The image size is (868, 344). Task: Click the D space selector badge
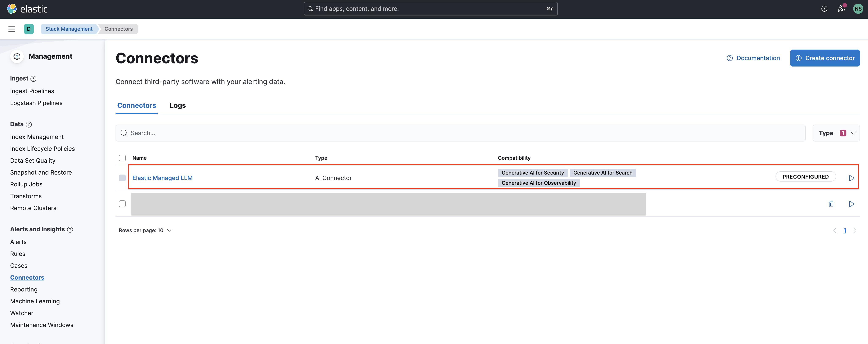pos(29,29)
